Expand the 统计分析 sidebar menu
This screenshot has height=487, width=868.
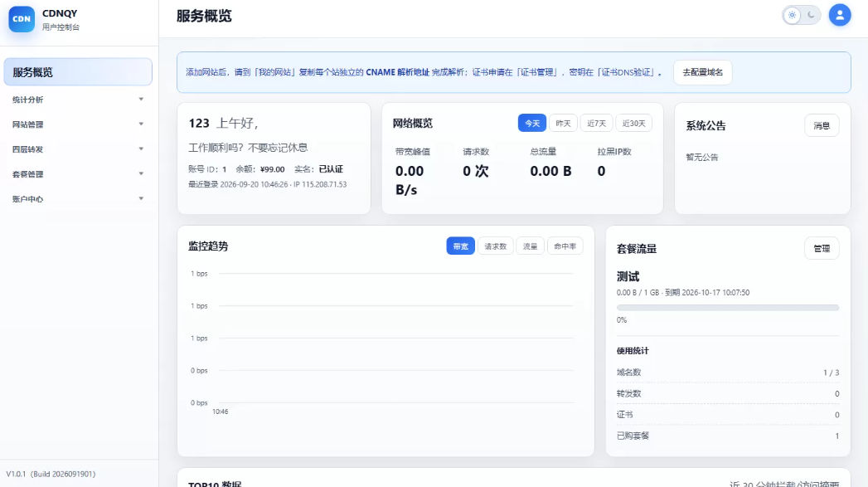click(x=78, y=100)
